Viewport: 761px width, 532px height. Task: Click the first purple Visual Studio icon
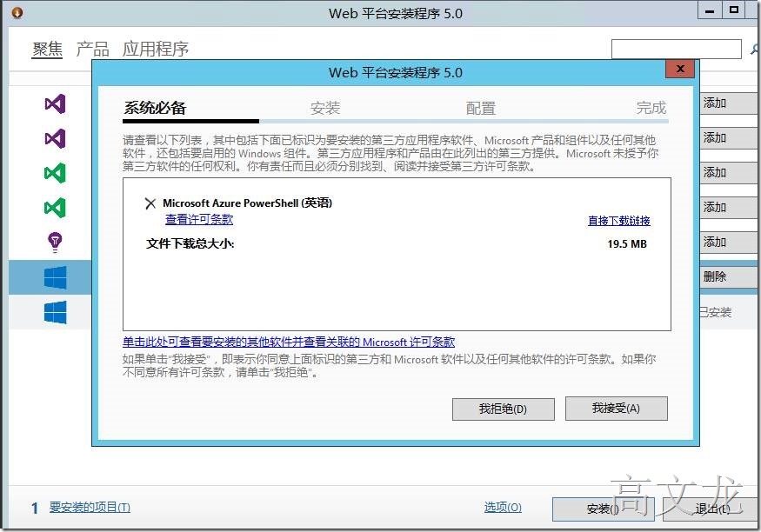(55, 103)
